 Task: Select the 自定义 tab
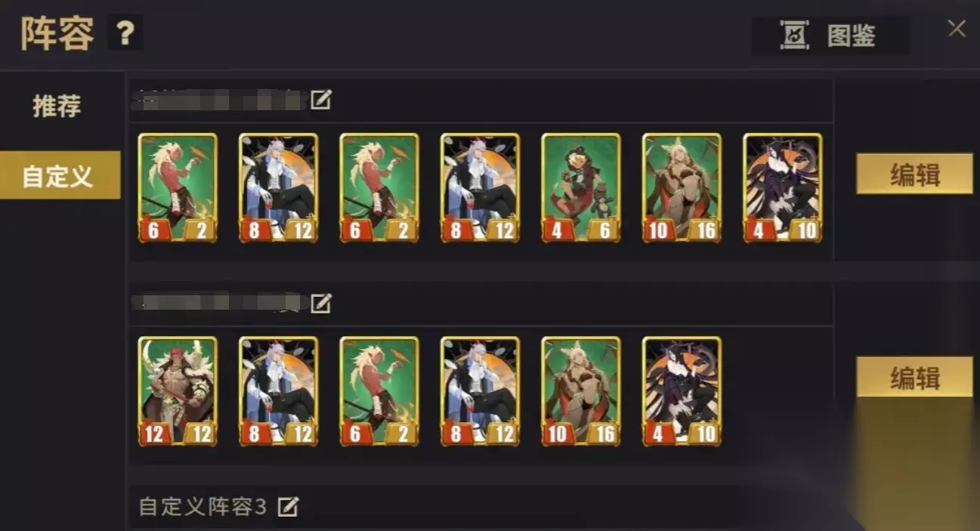coord(60,175)
